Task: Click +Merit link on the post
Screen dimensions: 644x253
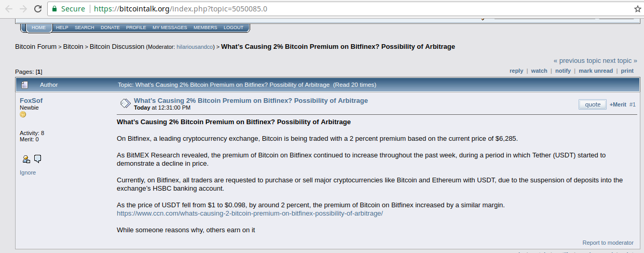Action: tap(618, 104)
